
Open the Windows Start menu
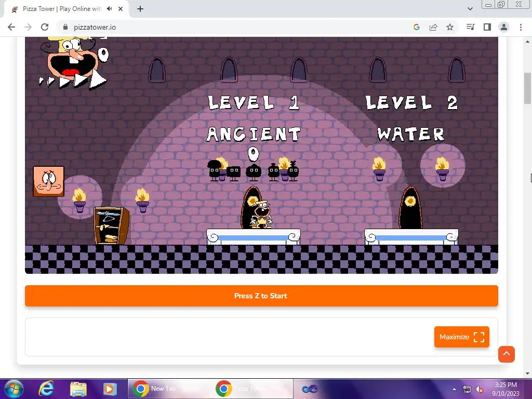tap(14, 389)
